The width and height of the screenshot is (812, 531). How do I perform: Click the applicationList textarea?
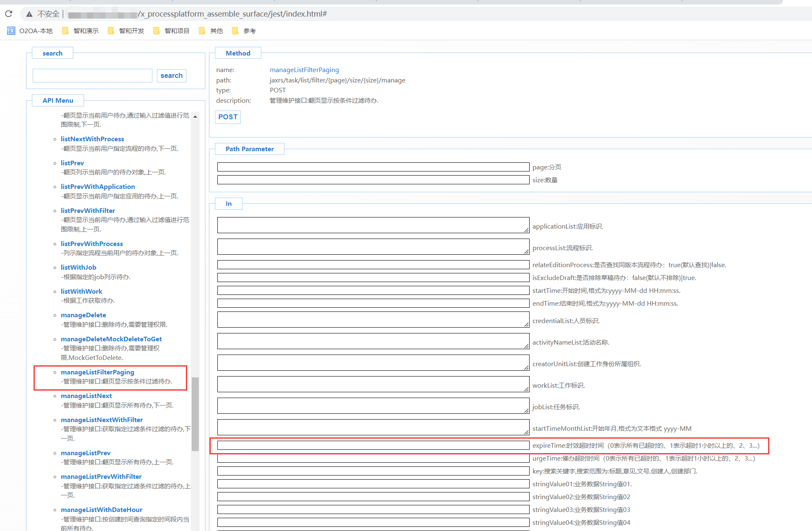(373, 225)
